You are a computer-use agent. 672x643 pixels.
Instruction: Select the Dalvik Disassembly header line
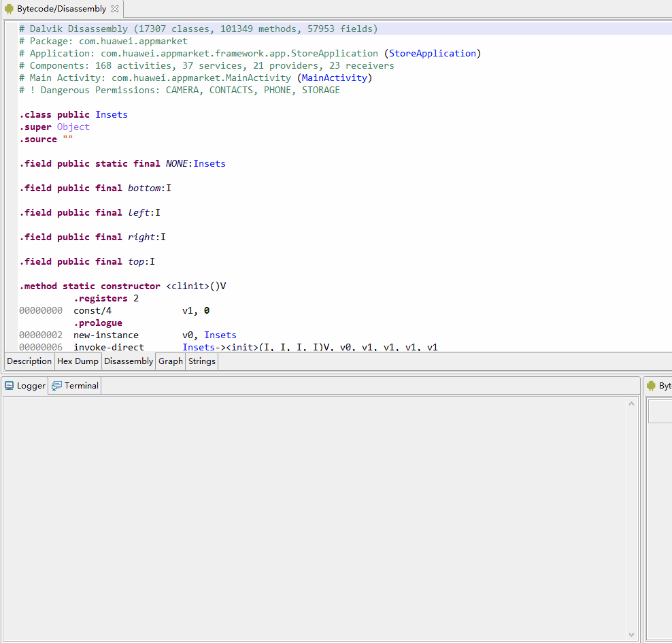coord(199,29)
